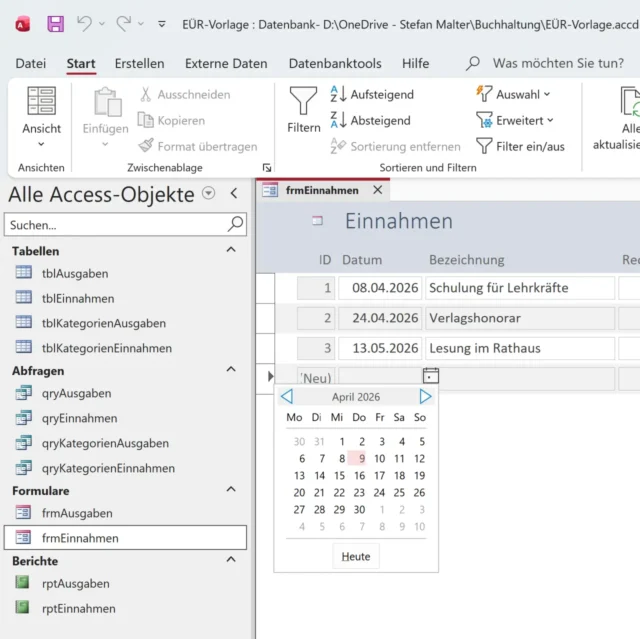Viewport: 640px width, 639px height.
Task: Switch to the Erstellen ribbon tab
Action: coord(139,63)
